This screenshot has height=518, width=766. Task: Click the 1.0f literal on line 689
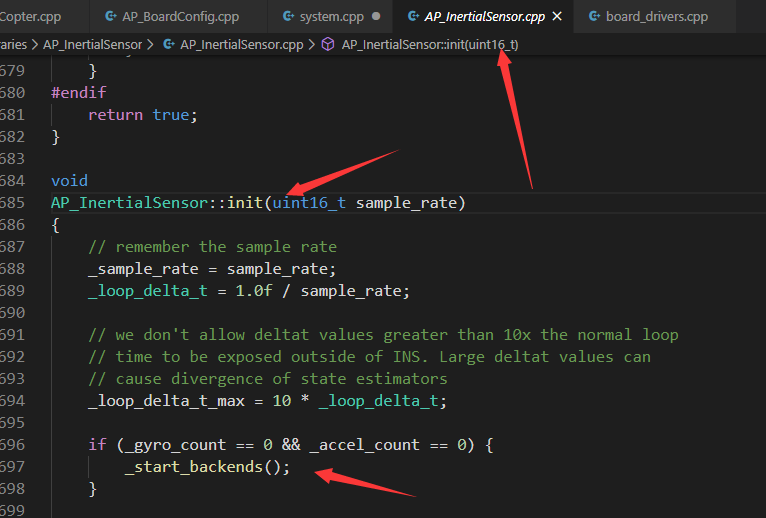click(254, 290)
